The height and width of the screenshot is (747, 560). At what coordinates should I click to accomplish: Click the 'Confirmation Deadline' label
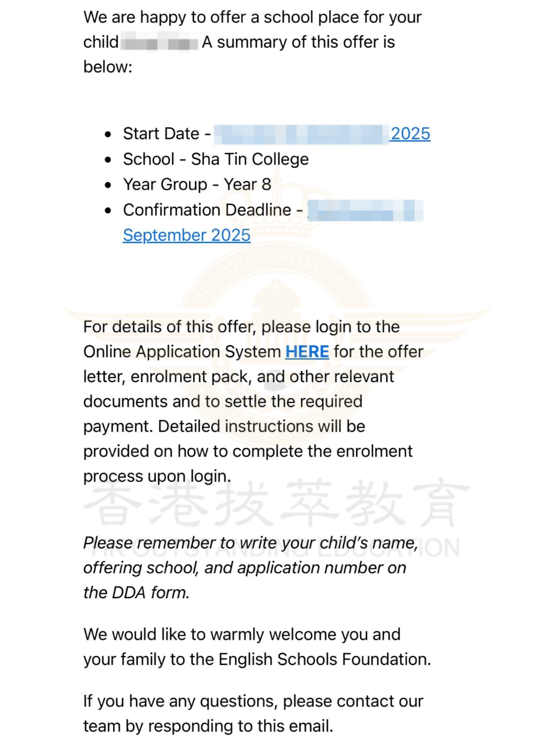click(207, 210)
